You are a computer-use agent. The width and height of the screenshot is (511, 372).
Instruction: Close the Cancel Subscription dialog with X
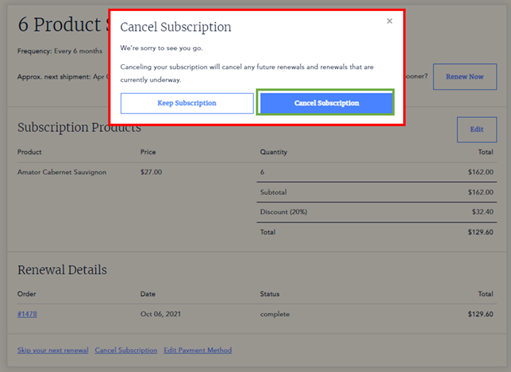click(389, 21)
